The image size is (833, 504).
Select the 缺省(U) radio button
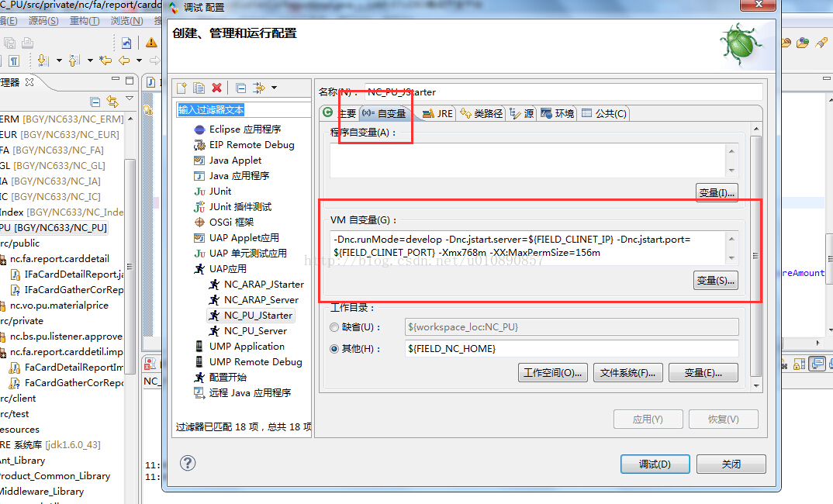[x=334, y=327]
